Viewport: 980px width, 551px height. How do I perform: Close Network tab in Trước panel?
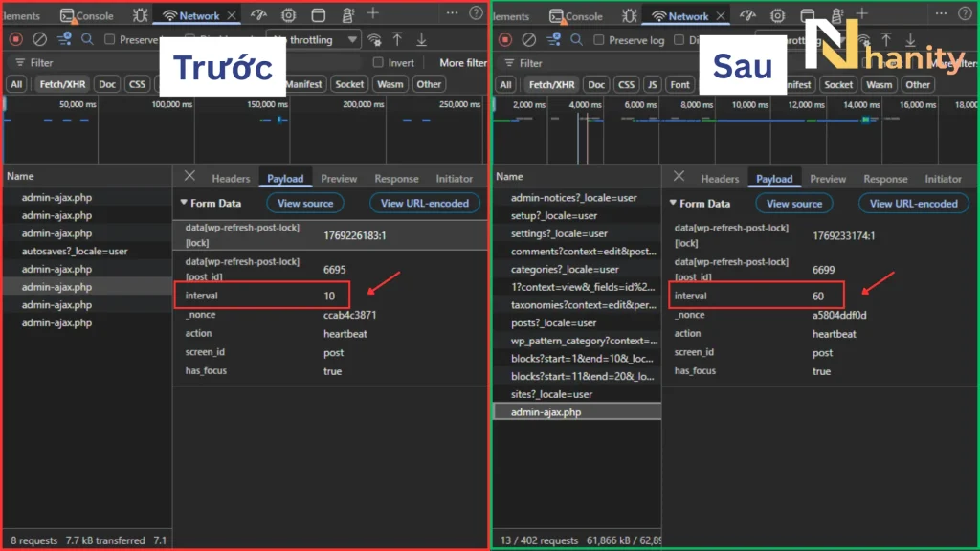(232, 15)
